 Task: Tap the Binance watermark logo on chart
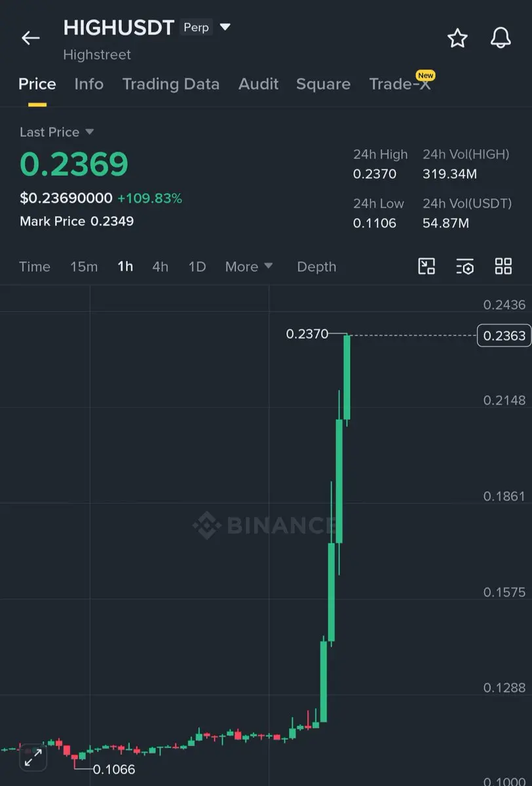point(264,525)
